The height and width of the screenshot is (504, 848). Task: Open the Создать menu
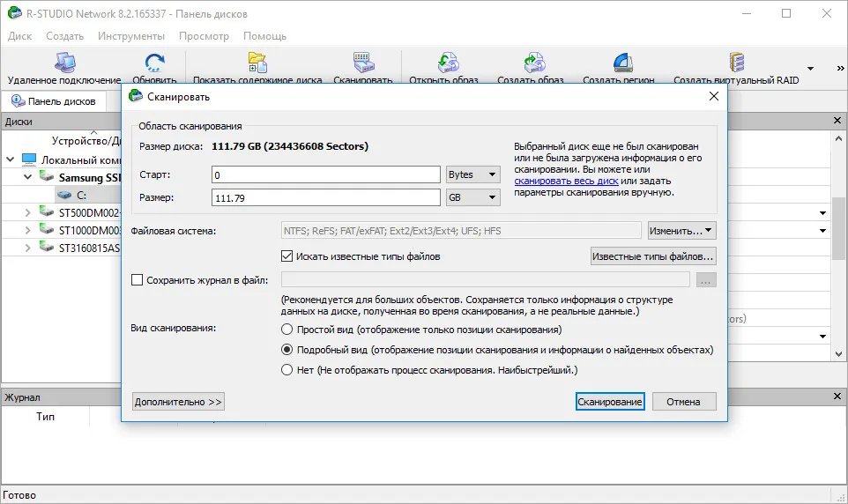[x=65, y=36]
